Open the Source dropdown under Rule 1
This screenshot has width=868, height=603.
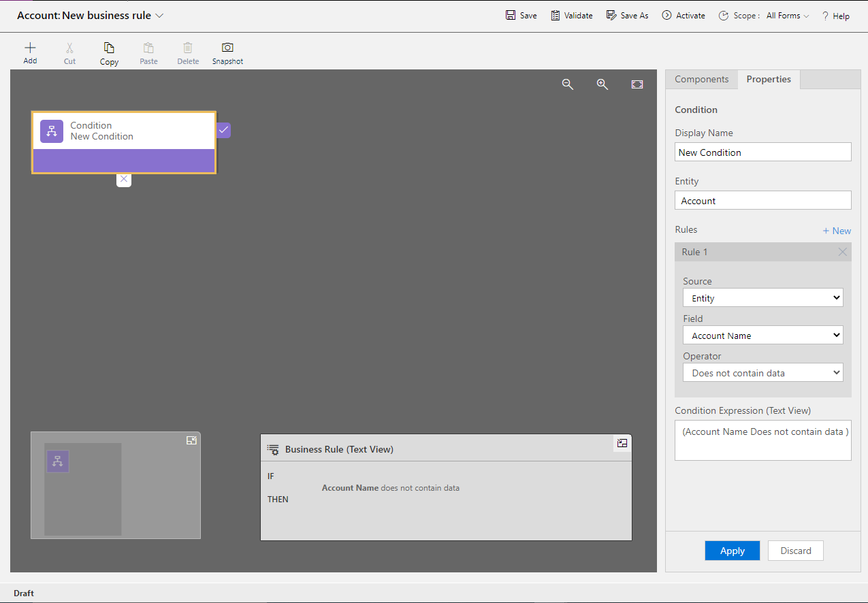point(762,297)
